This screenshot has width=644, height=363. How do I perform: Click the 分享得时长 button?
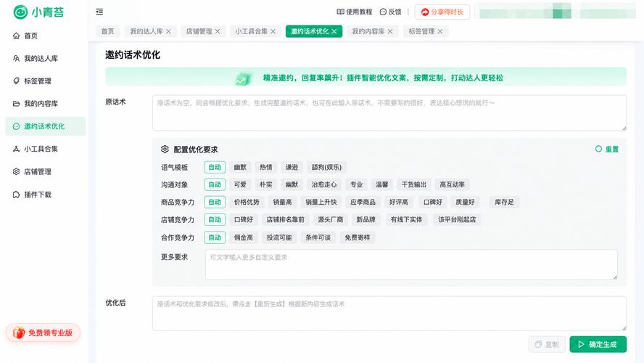[442, 12]
